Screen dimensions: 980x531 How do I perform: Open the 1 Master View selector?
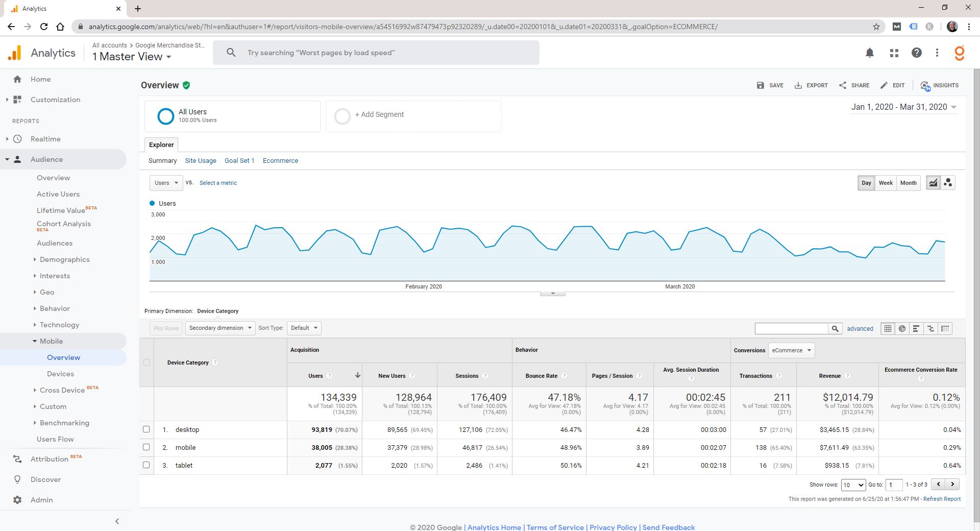tap(132, 57)
